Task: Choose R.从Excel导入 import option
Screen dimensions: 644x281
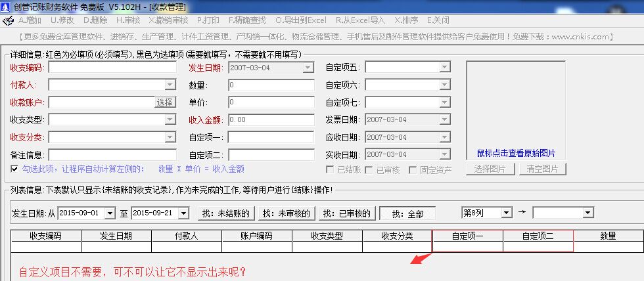Action: [360, 20]
